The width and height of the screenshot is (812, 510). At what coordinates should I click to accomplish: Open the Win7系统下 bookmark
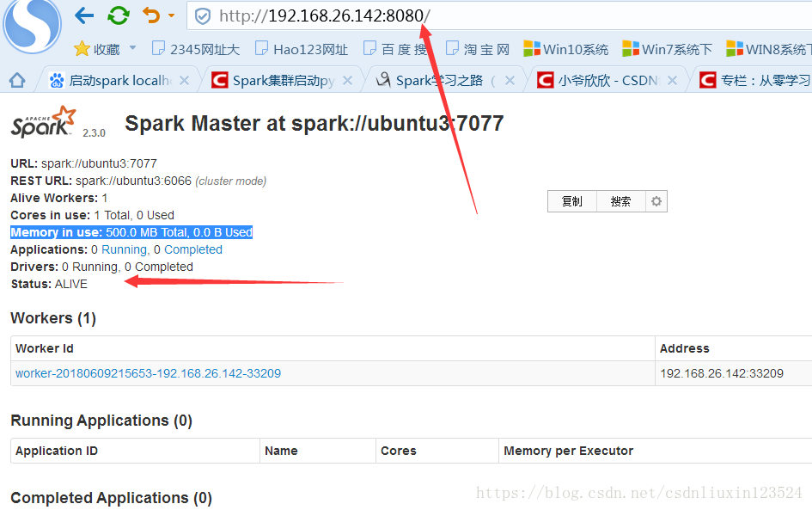click(x=667, y=49)
